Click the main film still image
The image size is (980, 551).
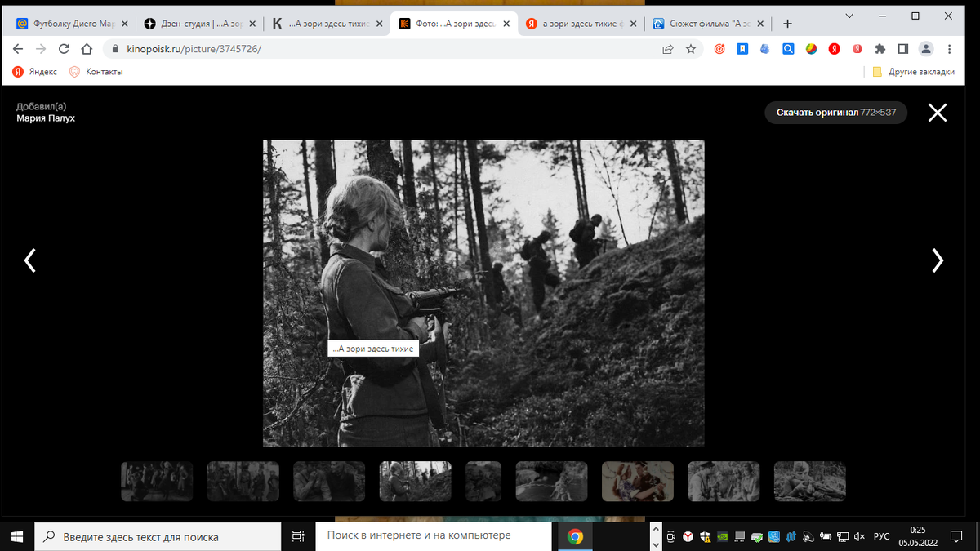point(483,293)
